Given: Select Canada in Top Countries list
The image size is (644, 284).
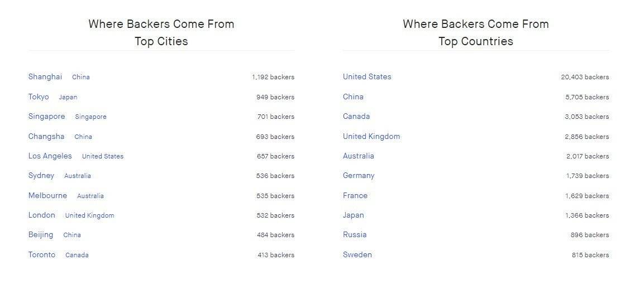Looking at the screenshot, I should (356, 117).
